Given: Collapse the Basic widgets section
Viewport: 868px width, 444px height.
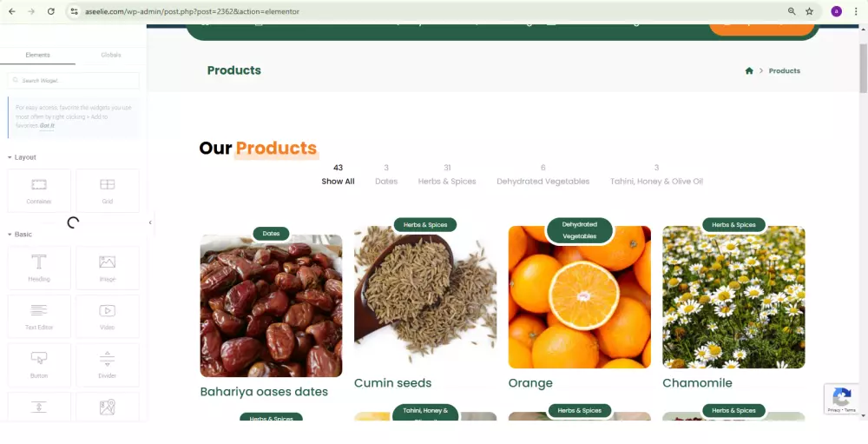Looking at the screenshot, I should [x=20, y=235].
